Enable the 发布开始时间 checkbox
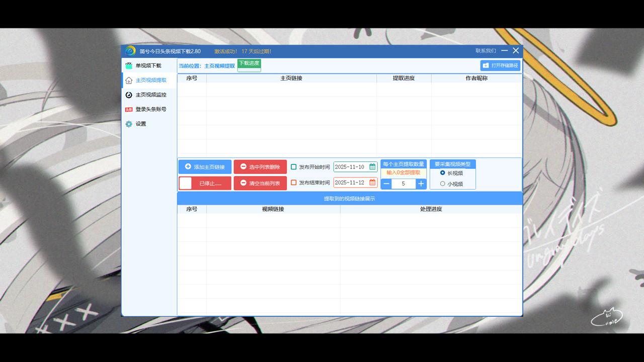Viewport: 644px width, 362px height. click(294, 167)
